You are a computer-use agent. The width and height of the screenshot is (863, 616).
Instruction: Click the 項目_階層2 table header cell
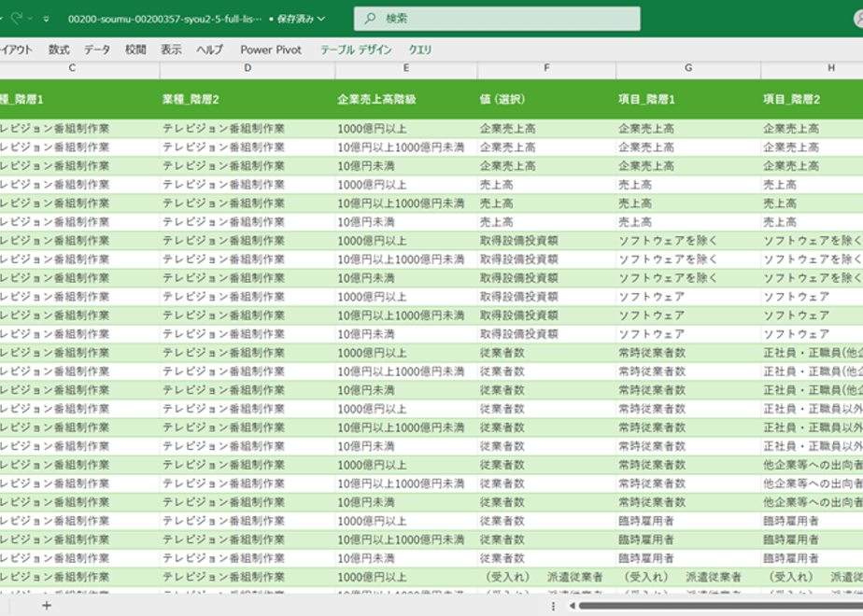point(813,99)
